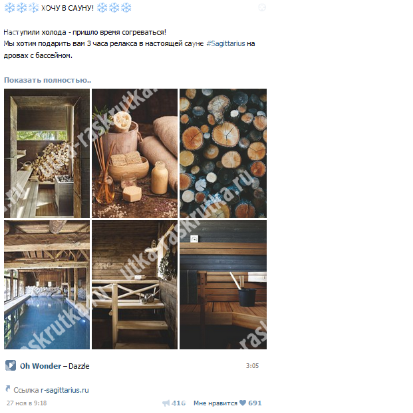Click the heart like icon
Viewport: 413px width, 413px height.
243,403
